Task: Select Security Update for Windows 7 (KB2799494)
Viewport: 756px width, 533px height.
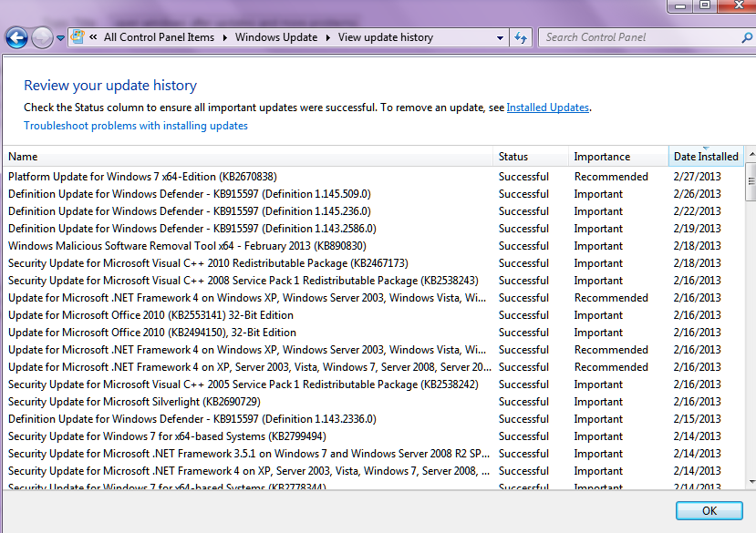Action: 373,436
